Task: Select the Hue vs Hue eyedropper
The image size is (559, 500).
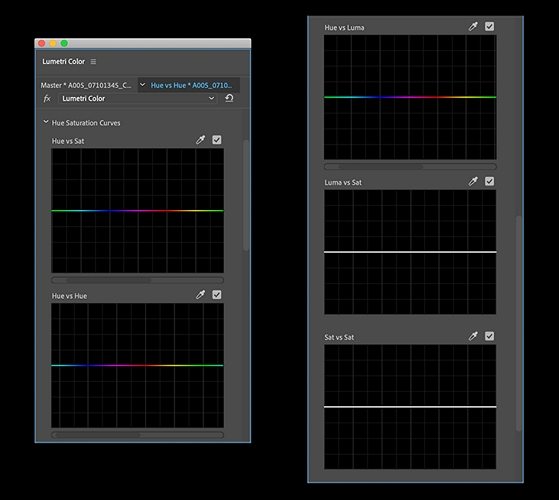Action: coord(200,294)
